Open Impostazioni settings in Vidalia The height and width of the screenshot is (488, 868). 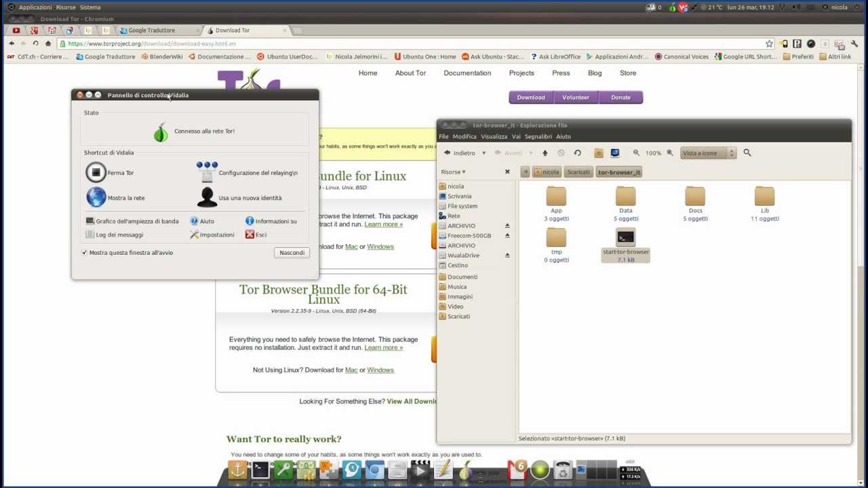(x=212, y=235)
